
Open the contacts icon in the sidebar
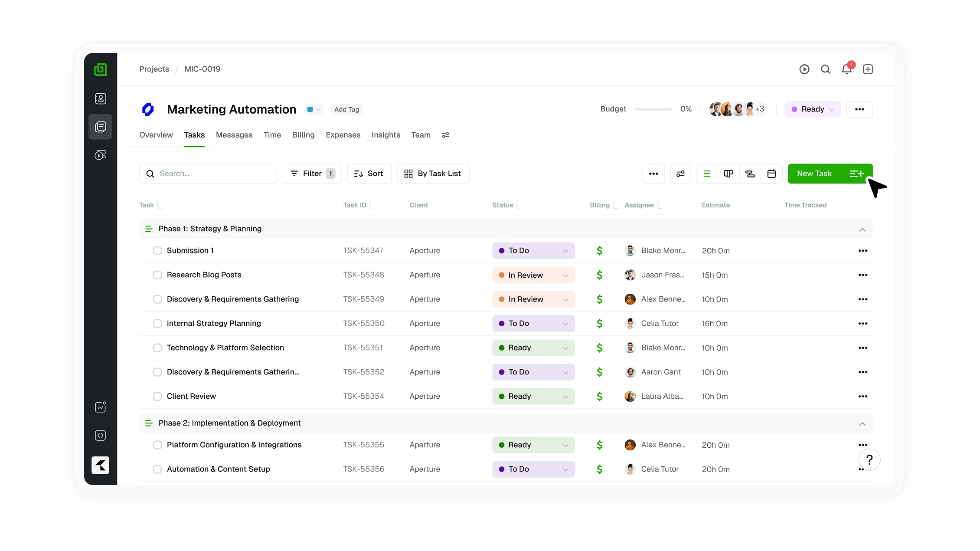click(x=101, y=99)
